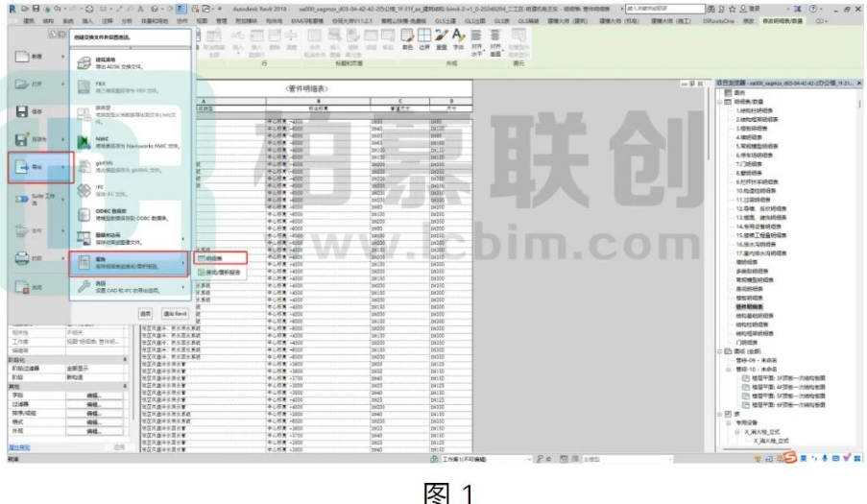
Task: Collapse Schedules/Quantities node in project browser
Action: point(720,102)
